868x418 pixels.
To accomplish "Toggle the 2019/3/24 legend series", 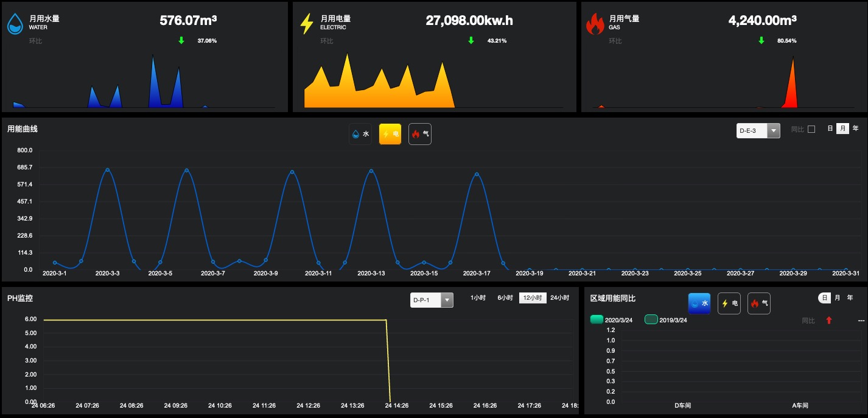I will click(651, 320).
